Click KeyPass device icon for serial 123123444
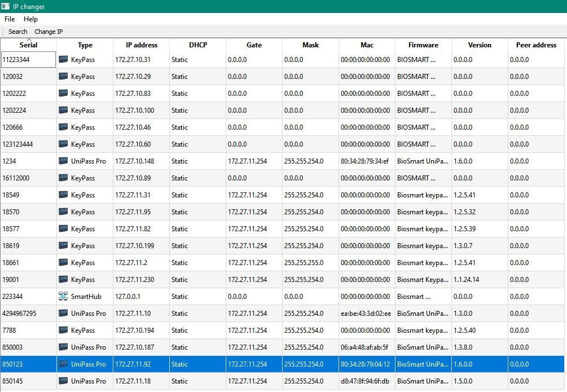Image resolution: width=567 pixels, height=392 pixels. point(63,144)
